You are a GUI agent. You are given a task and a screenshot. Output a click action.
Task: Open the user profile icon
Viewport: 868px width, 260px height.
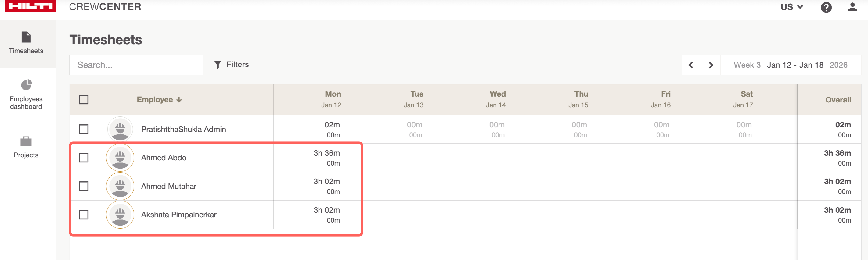852,7
